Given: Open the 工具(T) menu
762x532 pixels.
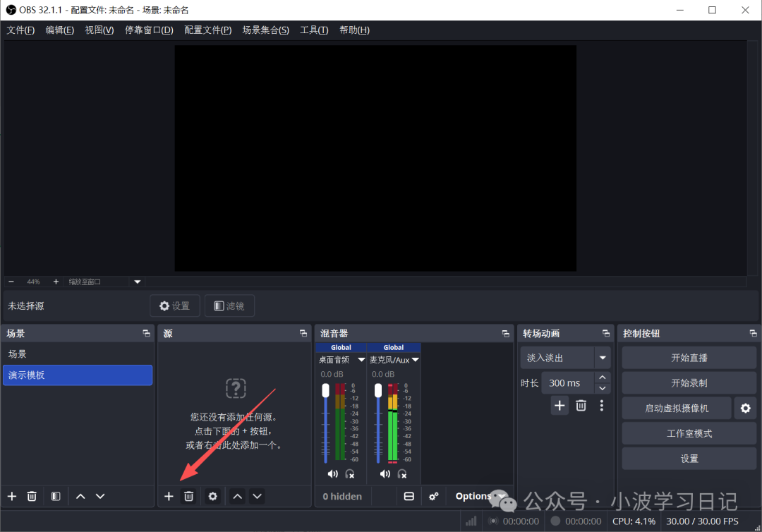Looking at the screenshot, I should tap(314, 30).
